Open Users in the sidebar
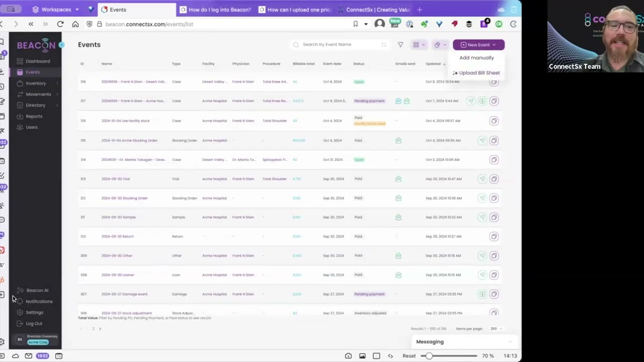 point(31,127)
